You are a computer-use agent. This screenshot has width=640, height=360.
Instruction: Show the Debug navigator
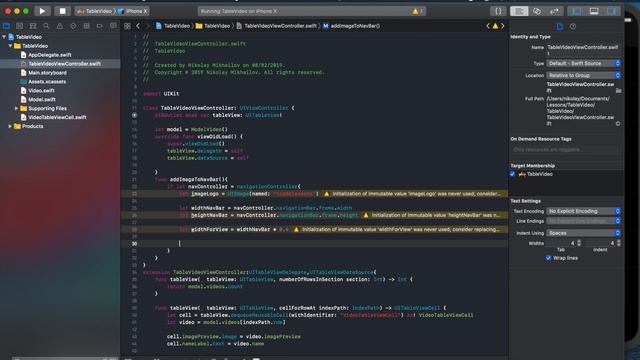point(86,26)
